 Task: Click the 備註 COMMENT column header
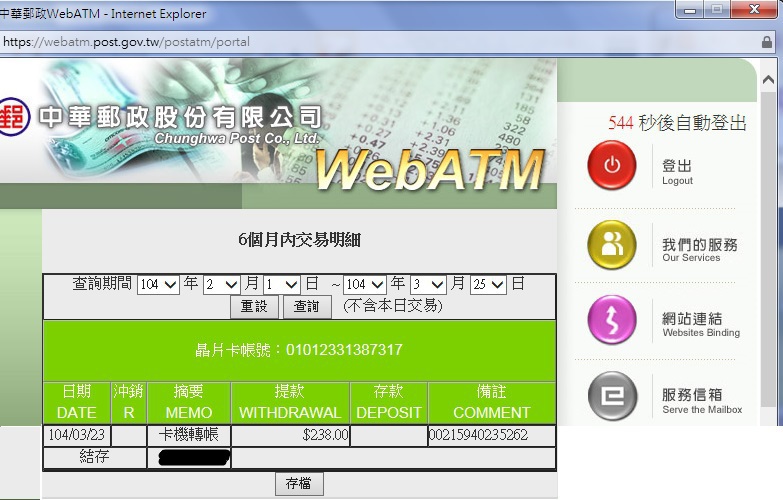pyautogui.click(x=492, y=402)
